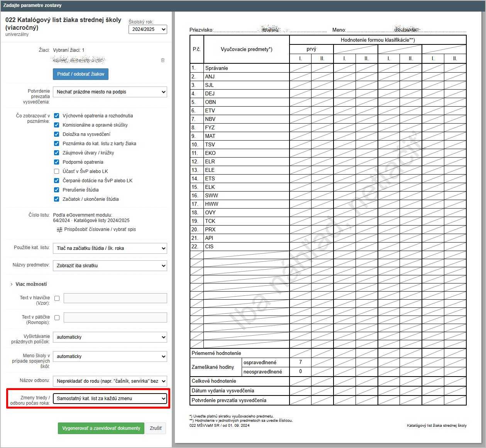Click the DEJ subject row
This screenshot has height=448, width=486.
tap(328, 93)
